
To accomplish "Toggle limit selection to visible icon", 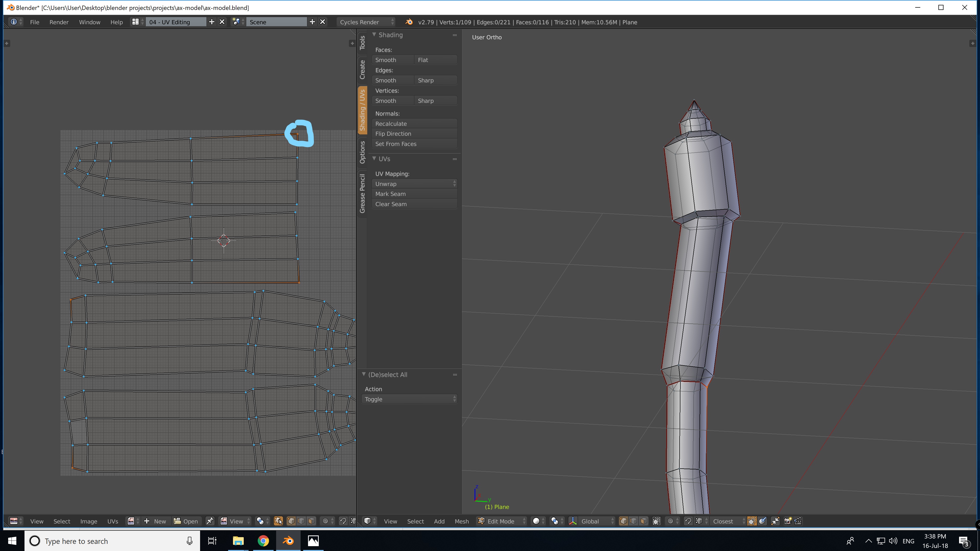I will 657,521.
